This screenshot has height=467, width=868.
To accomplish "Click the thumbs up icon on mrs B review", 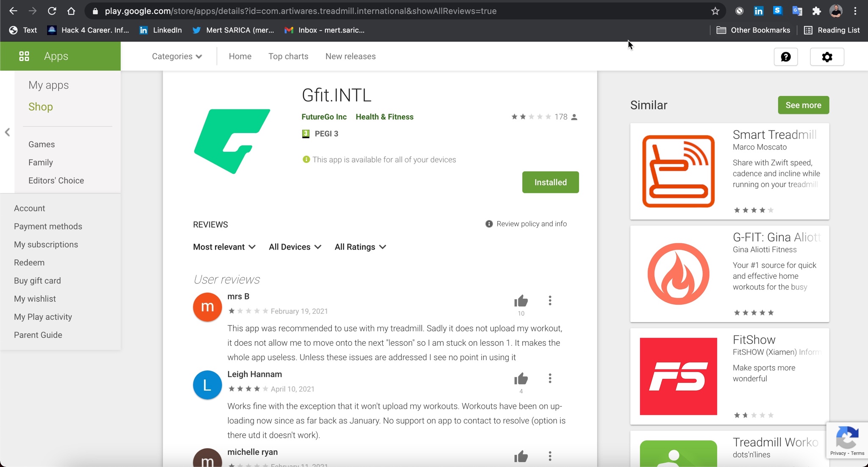I will tap(520, 300).
